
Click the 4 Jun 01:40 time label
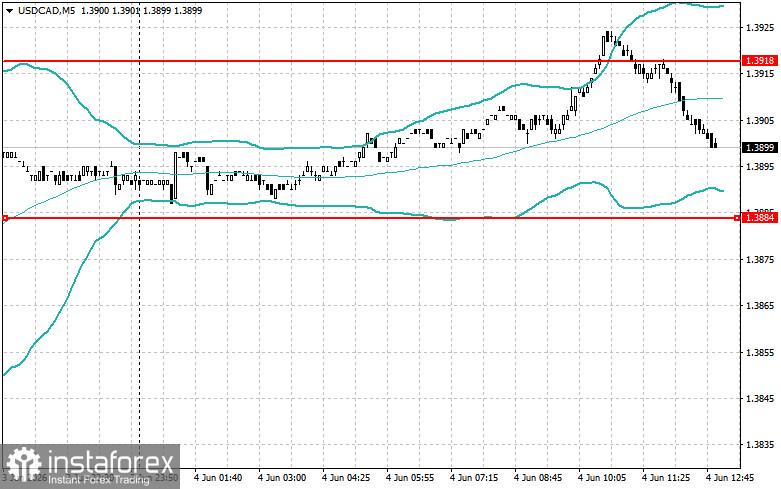point(218,478)
